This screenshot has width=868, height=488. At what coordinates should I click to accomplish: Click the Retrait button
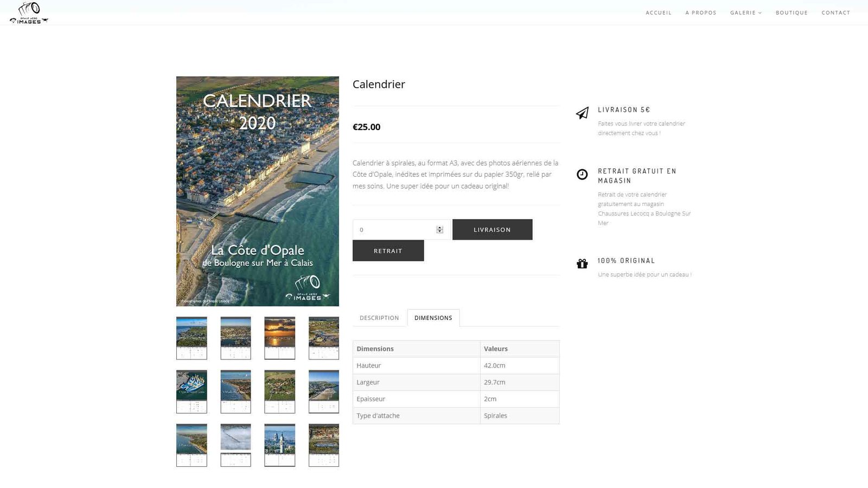click(388, 251)
